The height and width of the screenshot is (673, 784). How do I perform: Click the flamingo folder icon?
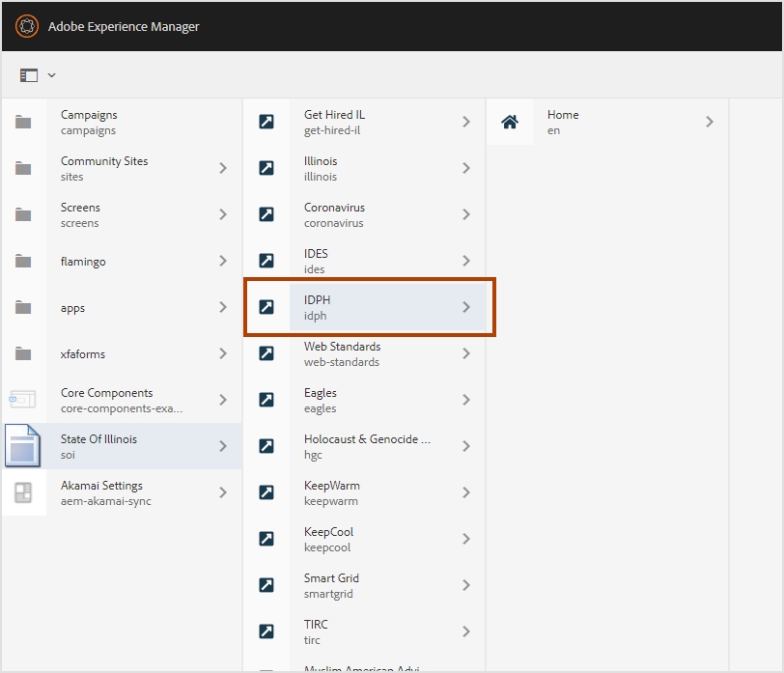23,261
